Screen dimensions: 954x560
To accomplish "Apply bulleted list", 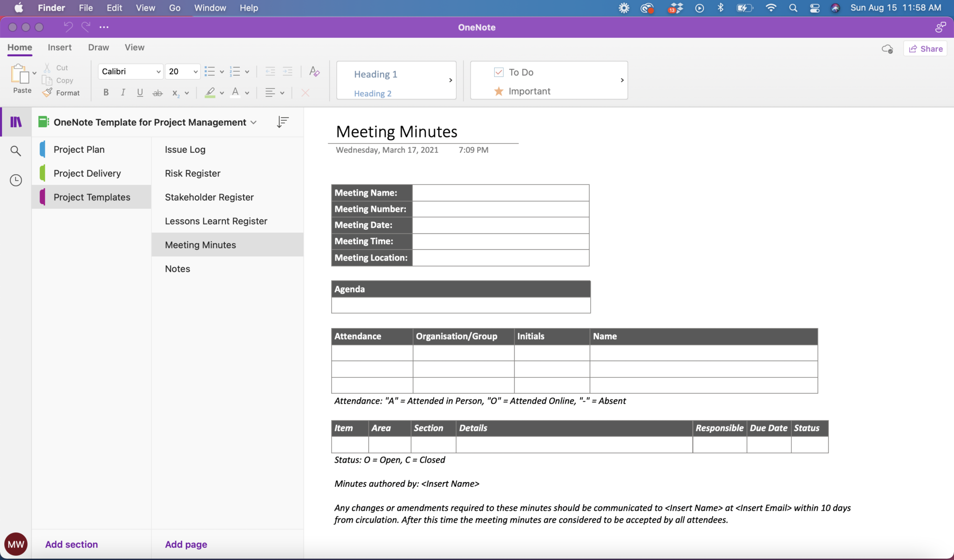I will pos(210,71).
